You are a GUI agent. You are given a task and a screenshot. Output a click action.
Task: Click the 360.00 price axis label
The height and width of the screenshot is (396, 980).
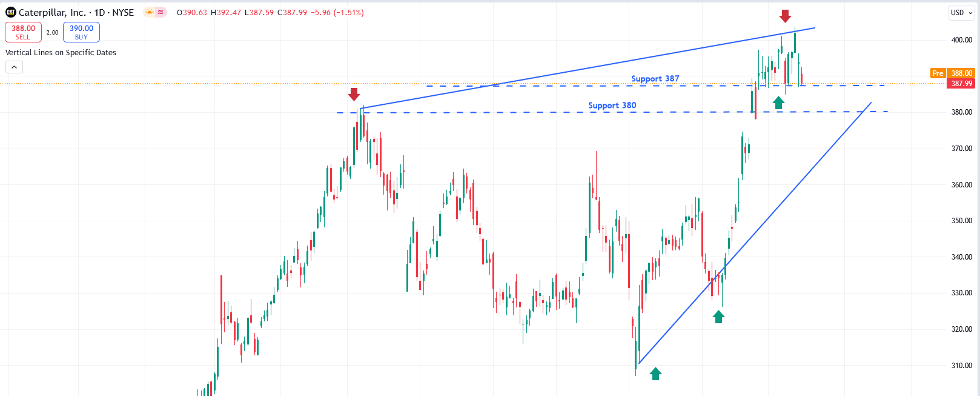pyautogui.click(x=962, y=185)
